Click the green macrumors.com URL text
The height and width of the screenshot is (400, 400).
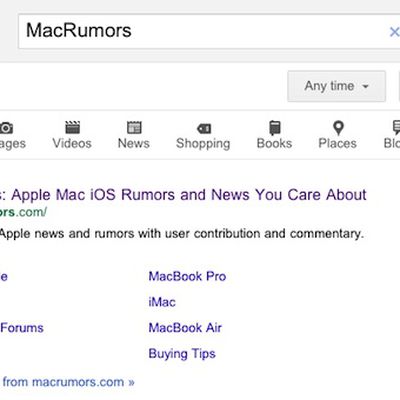23,212
